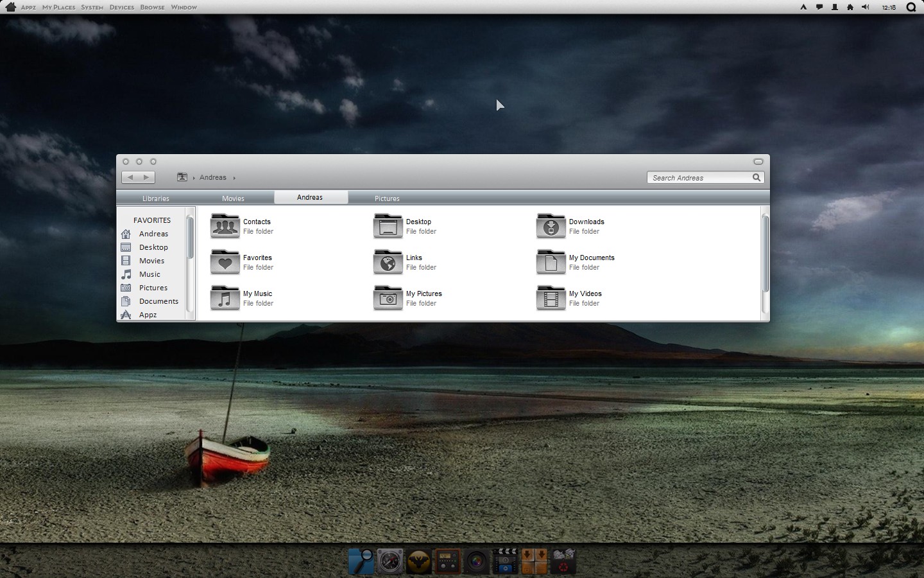
Task: Expand the arrow after Andreas in breadcrumb
Action: [x=234, y=178]
